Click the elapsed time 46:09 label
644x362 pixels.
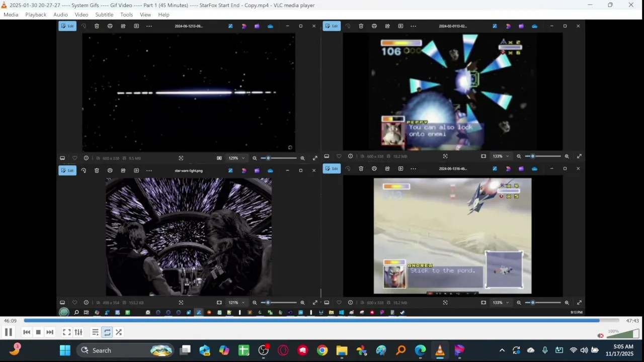coord(10,321)
